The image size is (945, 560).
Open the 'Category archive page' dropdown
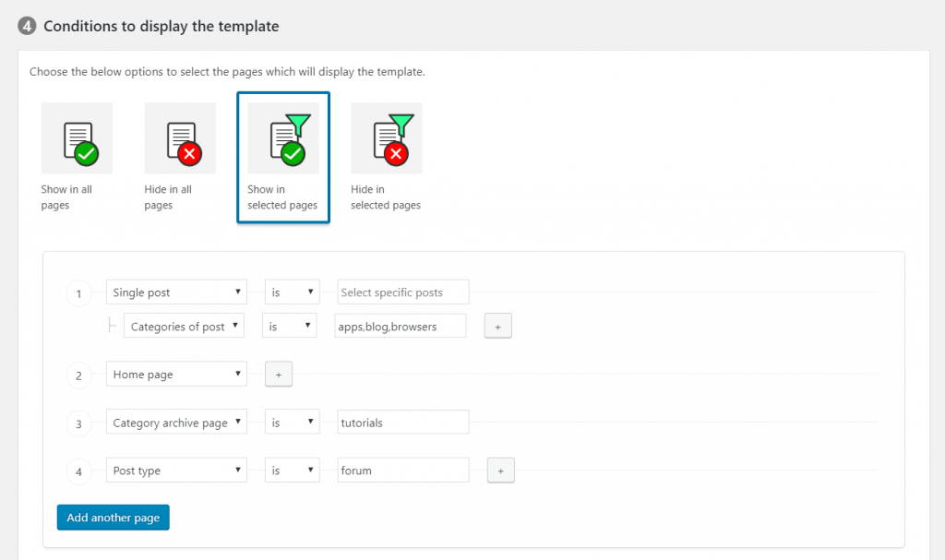tap(176, 422)
